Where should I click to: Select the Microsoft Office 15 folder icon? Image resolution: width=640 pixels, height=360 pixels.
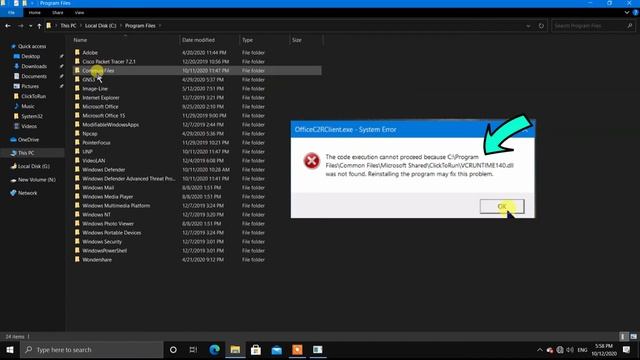pyautogui.click(x=77, y=115)
